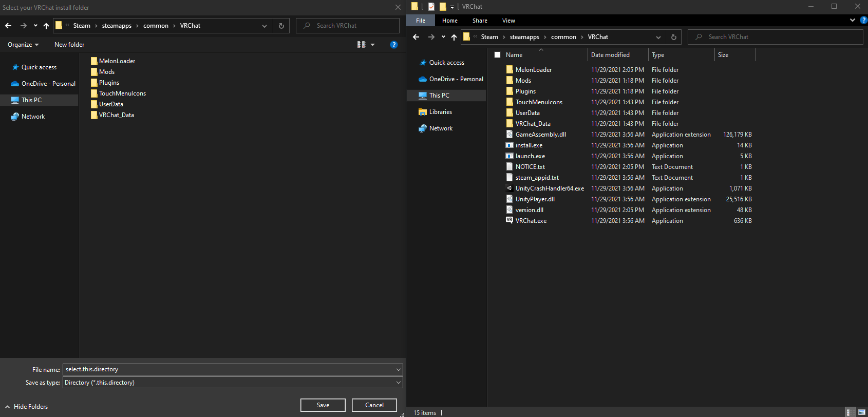The height and width of the screenshot is (417, 868).
Task: Click New folder in save dialog
Action: 69,45
